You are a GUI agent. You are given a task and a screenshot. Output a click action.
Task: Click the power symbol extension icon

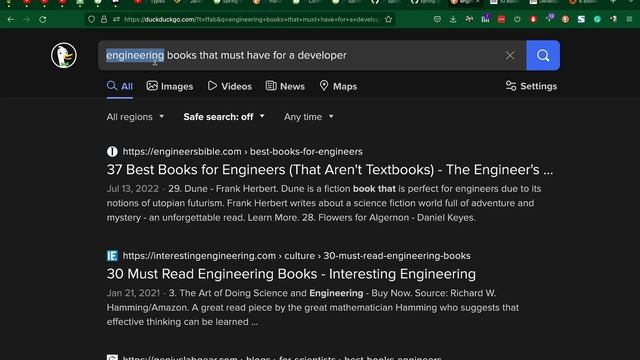(x=517, y=19)
